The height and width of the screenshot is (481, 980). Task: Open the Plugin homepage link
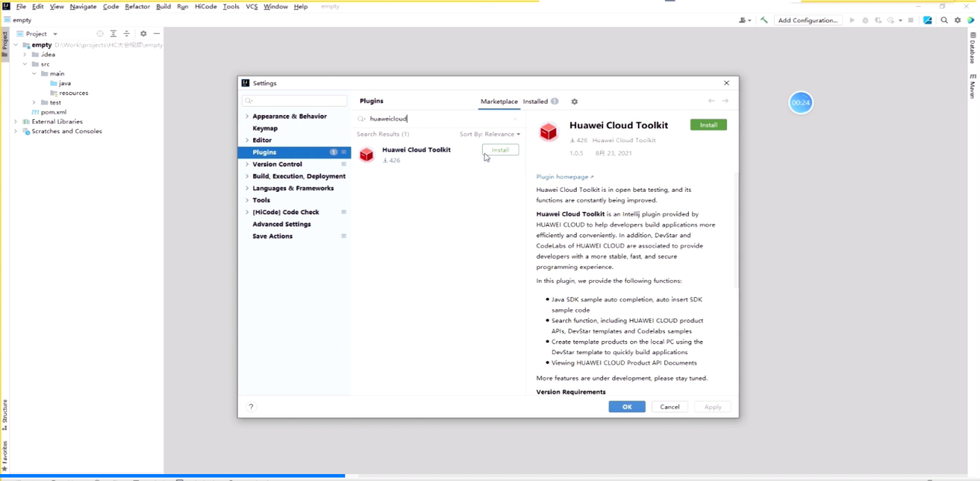coord(564,177)
